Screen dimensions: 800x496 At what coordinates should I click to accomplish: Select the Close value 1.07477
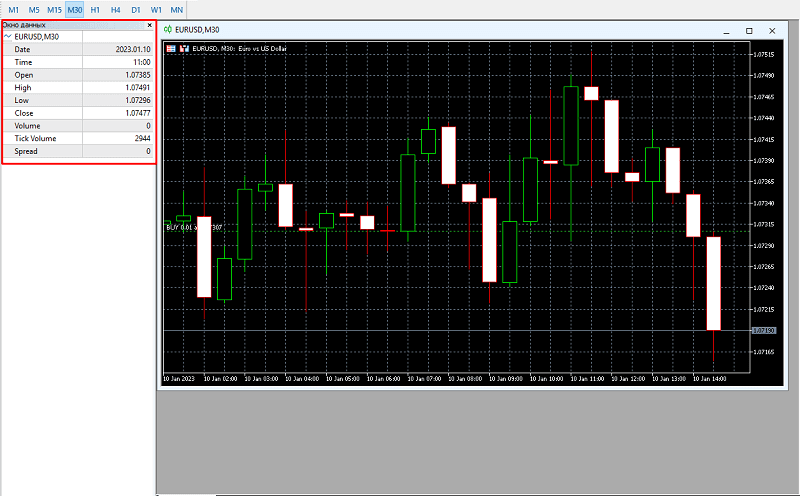[138, 113]
